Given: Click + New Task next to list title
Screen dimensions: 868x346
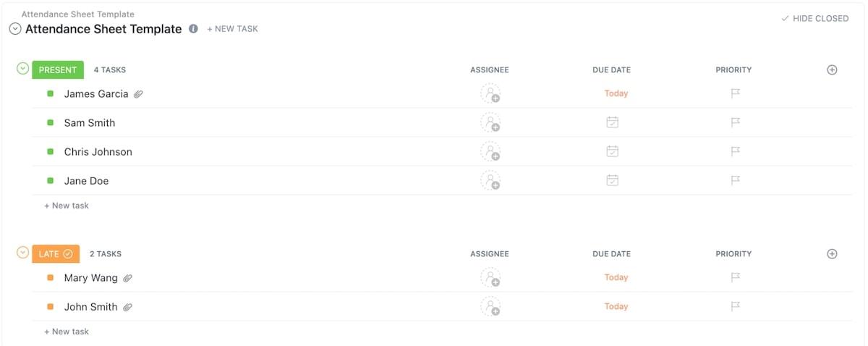Looking at the screenshot, I should coord(232,29).
